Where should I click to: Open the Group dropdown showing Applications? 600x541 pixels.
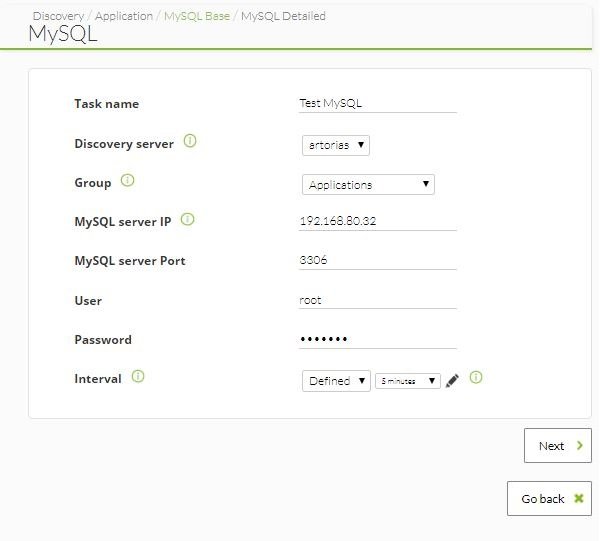[368, 184]
